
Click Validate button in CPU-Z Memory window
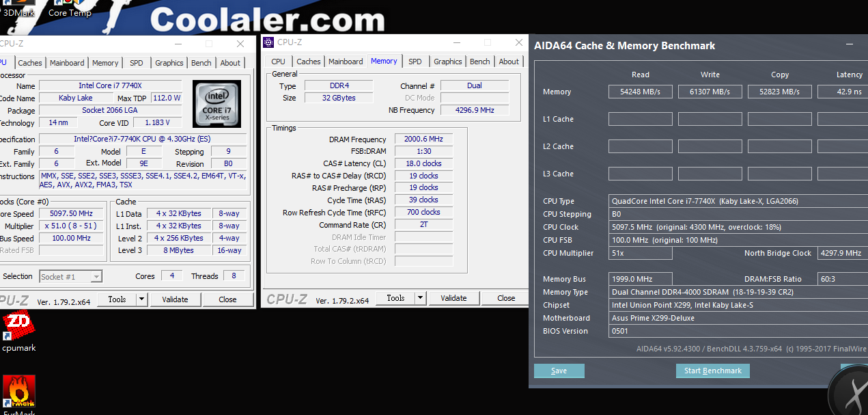pos(453,298)
